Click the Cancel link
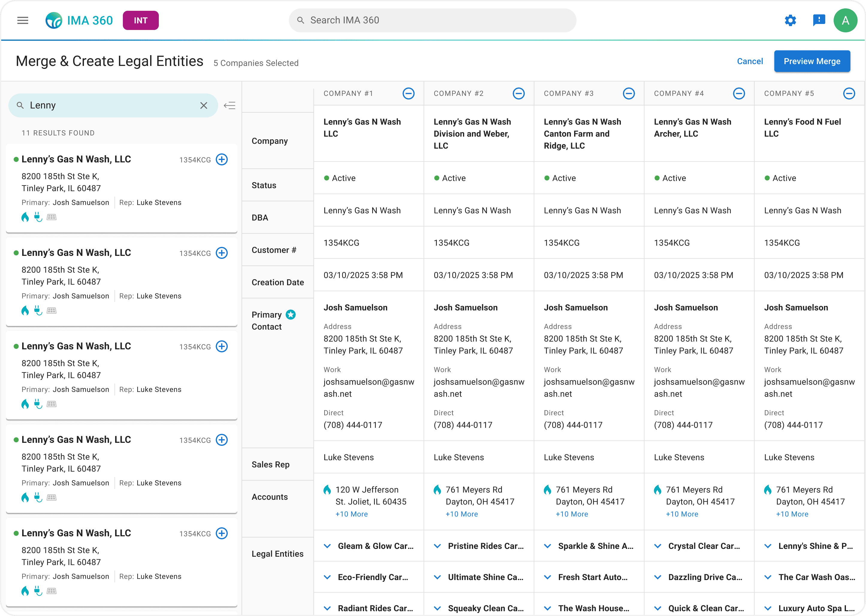This screenshot has width=866, height=616. [749, 61]
